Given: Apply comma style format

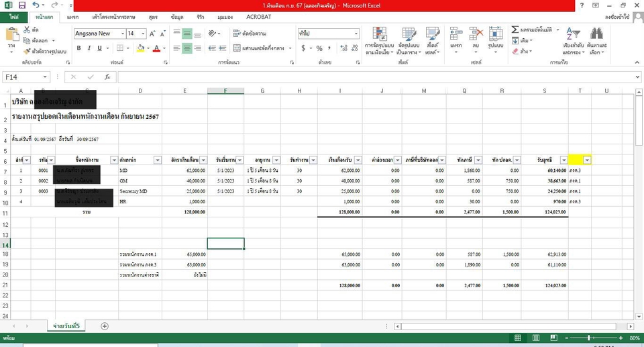Looking at the screenshot, I should (329, 48).
